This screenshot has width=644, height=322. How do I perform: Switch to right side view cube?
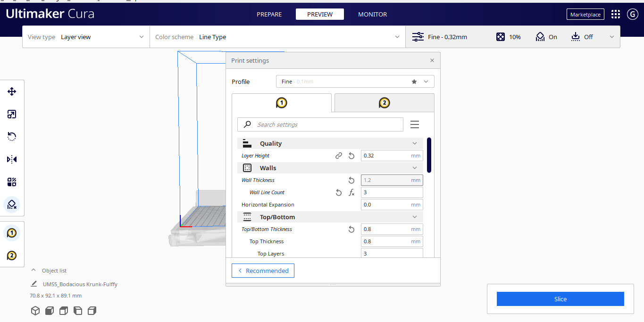click(92, 310)
